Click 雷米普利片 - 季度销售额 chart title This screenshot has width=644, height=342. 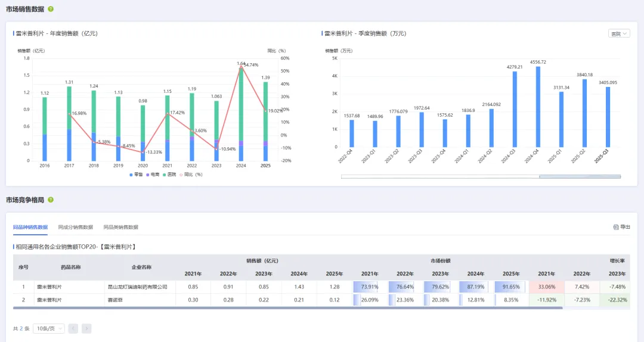(365, 33)
